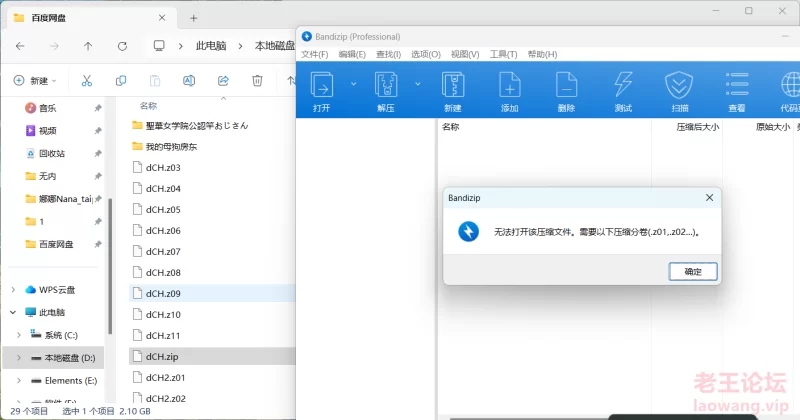This screenshot has width=800, height=420.
Task: Select file dCH.z03 in list
Action: coord(163,167)
